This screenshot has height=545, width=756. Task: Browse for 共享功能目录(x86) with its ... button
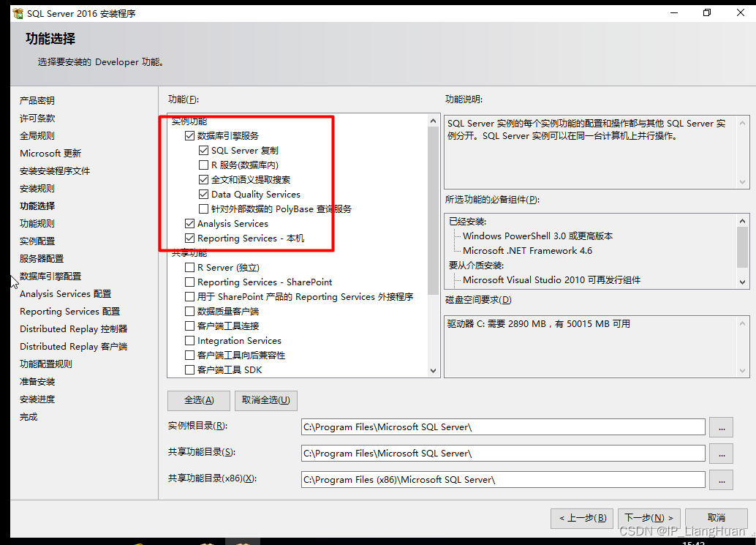point(722,481)
